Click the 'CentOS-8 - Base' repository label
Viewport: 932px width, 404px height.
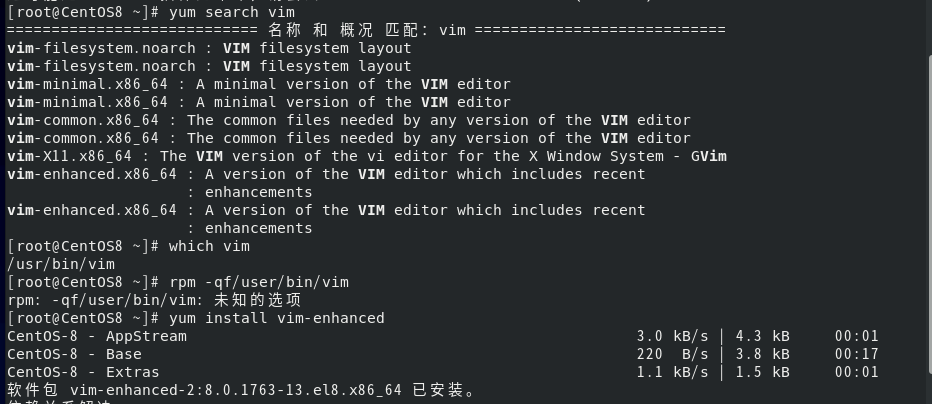74,354
